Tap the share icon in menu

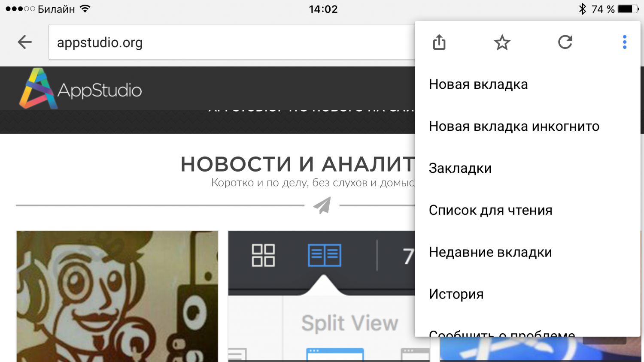pyautogui.click(x=439, y=42)
